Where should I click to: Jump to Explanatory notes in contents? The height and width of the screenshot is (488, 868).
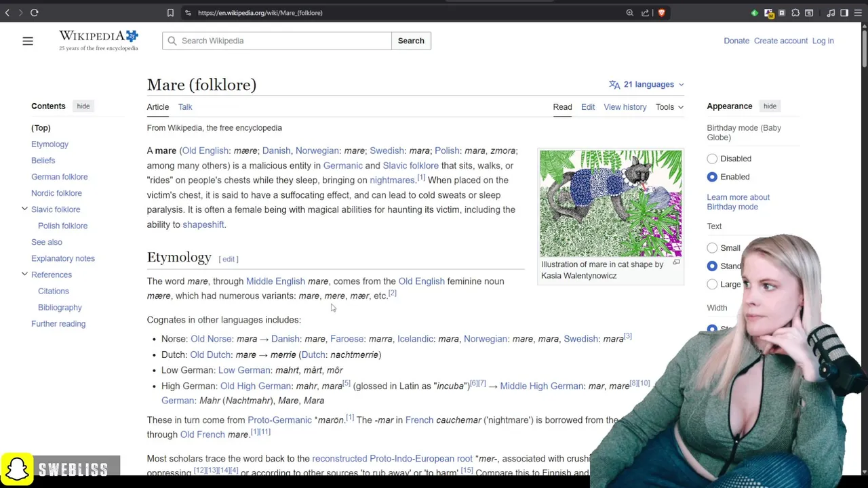click(62, 258)
